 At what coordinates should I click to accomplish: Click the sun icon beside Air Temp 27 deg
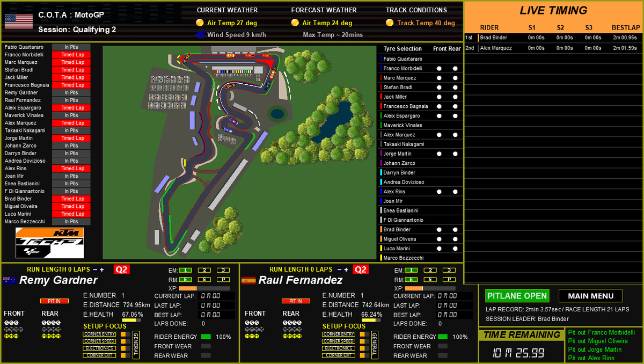tap(200, 23)
